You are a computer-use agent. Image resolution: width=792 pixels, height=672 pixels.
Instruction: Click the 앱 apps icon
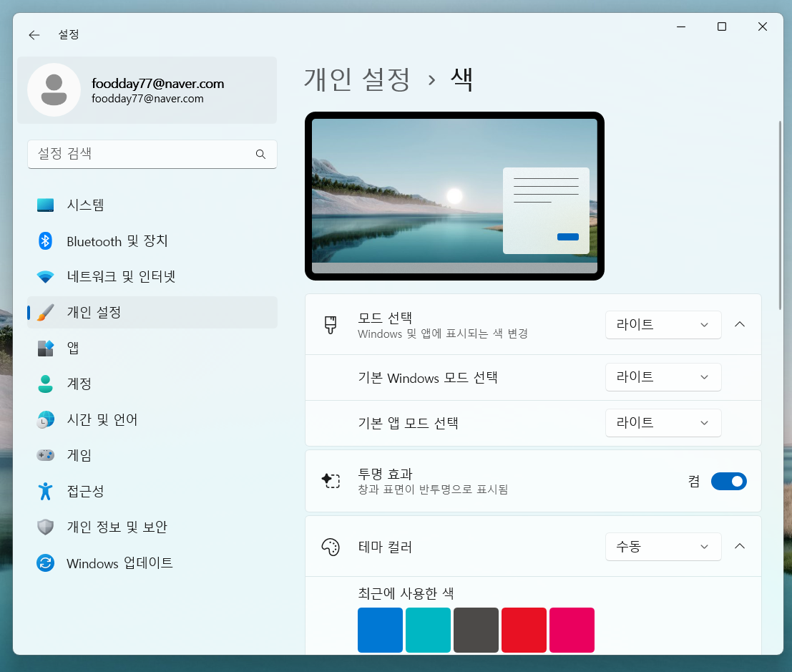[46, 348]
